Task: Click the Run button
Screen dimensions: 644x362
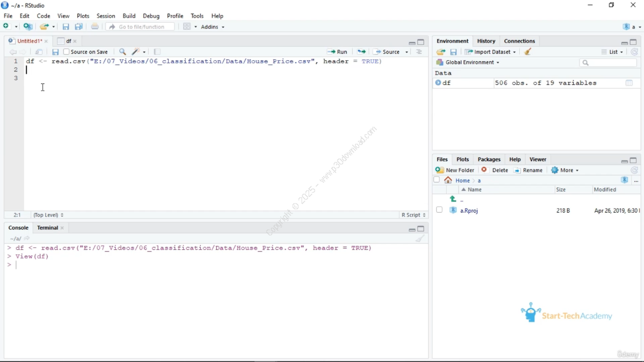Action: pyautogui.click(x=338, y=52)
